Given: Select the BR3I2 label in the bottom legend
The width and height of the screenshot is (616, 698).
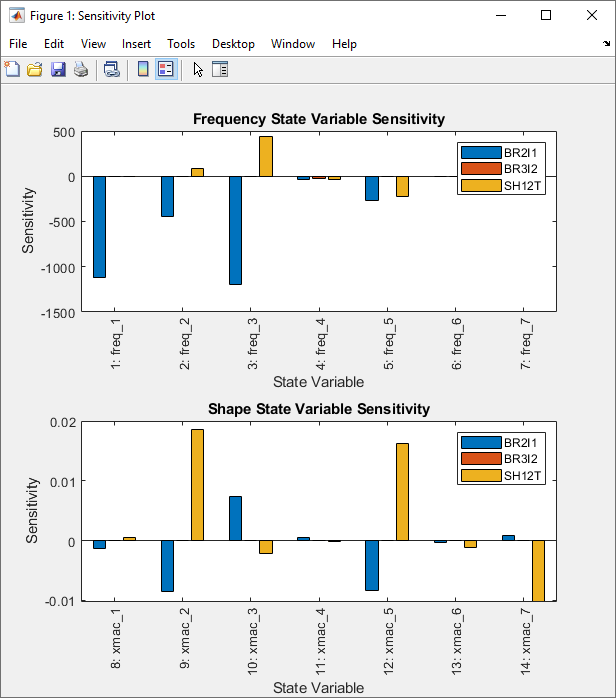Looking at the screenshot, I should (521, 459).
